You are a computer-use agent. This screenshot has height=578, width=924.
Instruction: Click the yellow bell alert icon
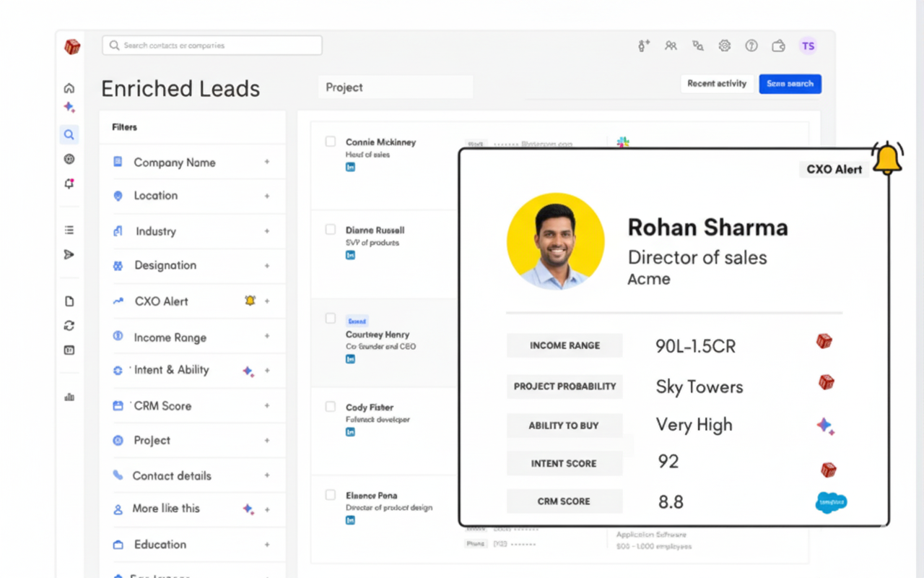tap(887, 158)
